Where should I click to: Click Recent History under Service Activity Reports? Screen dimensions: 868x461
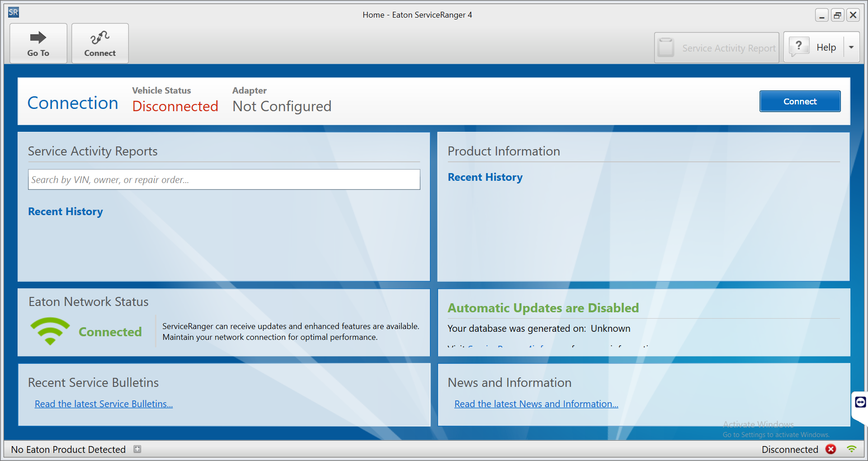(66, 212)
